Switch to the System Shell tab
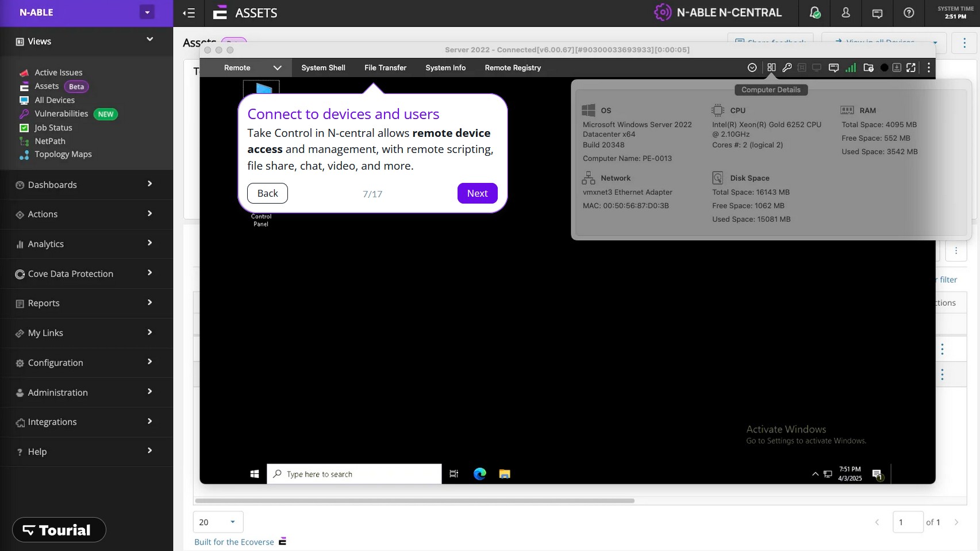The height and width of the screenshot is (551, 980). pos(323,68)
